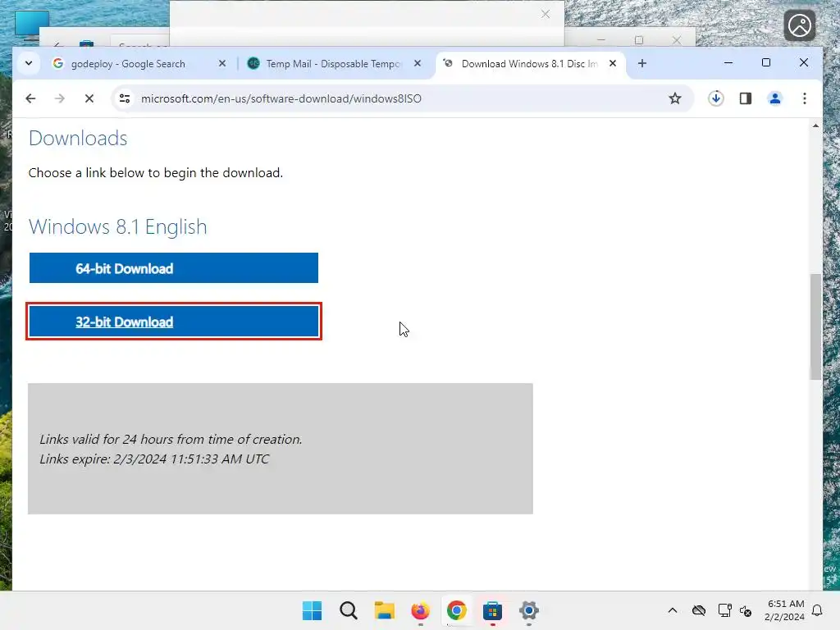
Task: Open the tab search dropdown arrow
Action: click(x=29, y=63)
